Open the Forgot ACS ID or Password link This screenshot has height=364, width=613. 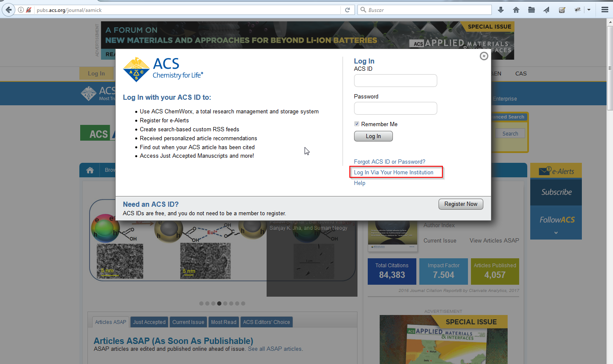[x=389, y=162]
